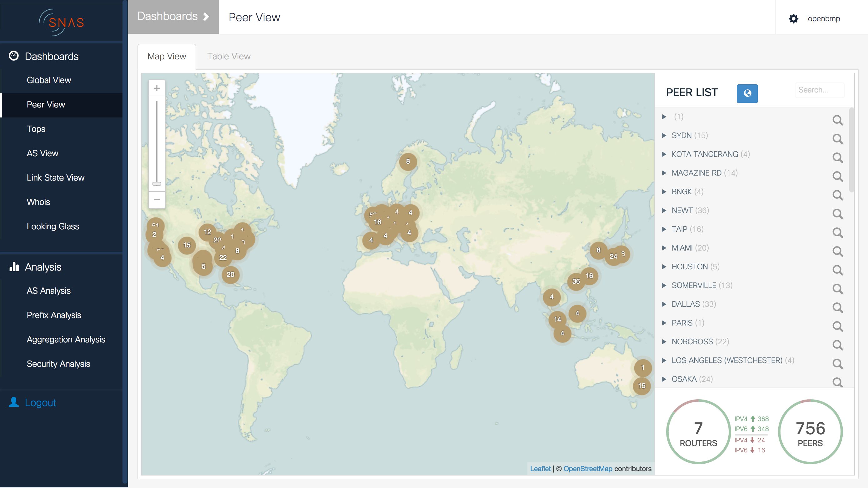Click map zoom in plus button

[x=157, y=88]
